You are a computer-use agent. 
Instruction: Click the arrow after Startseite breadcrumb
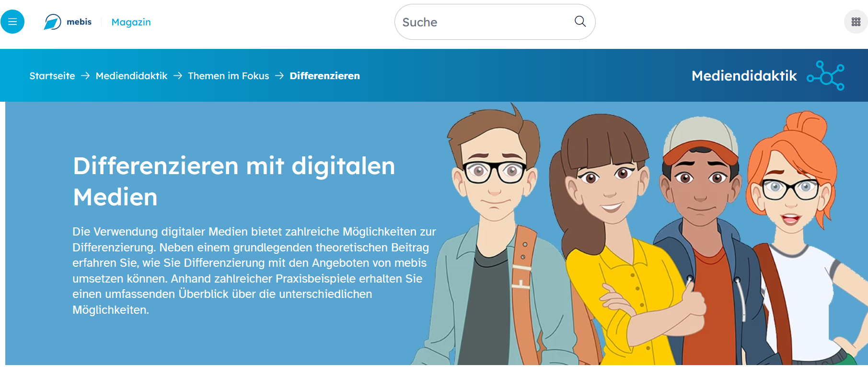tap(85, 76)
